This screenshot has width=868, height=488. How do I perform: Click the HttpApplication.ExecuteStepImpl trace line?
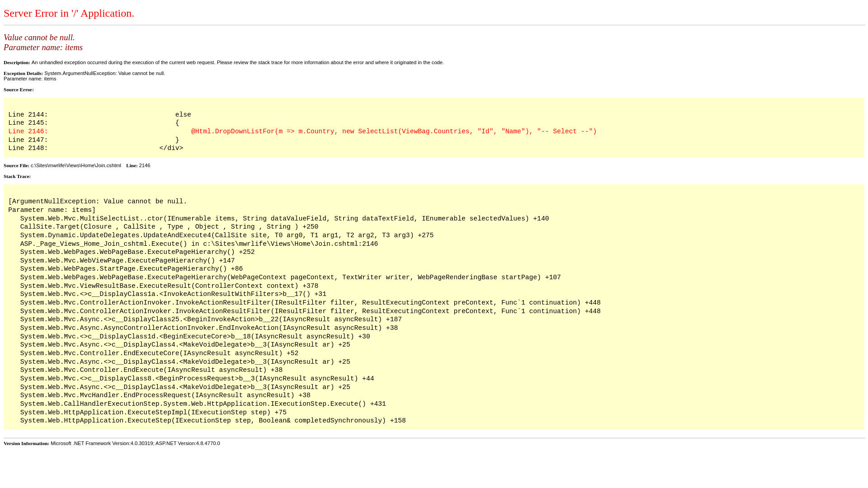tap(153, 413)
